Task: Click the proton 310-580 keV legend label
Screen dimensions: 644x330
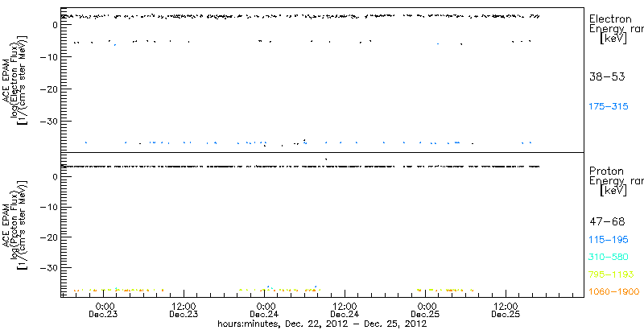Action: [x=609, y=258]
